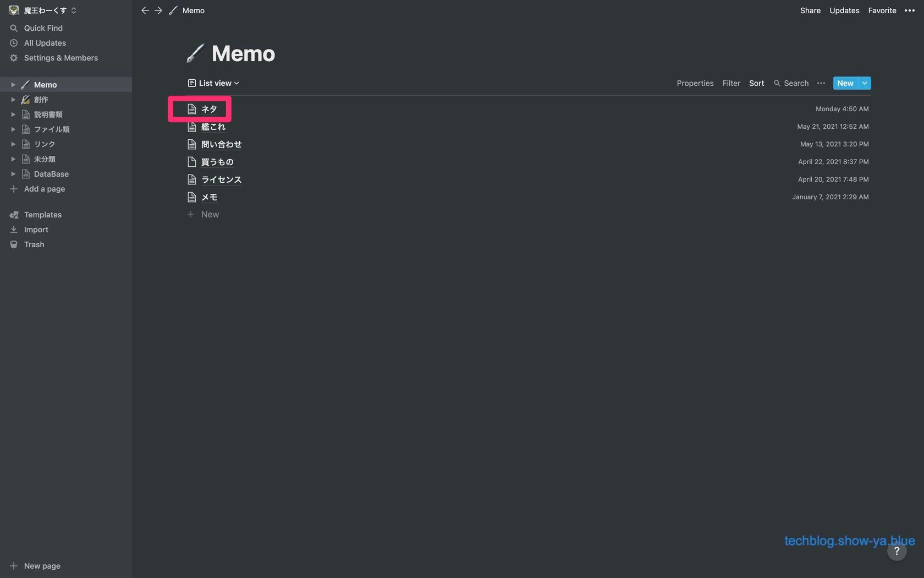The width and height of the screenshot is (924, 578).
Task: Open the Filter menu
Action: click(731, 83)
